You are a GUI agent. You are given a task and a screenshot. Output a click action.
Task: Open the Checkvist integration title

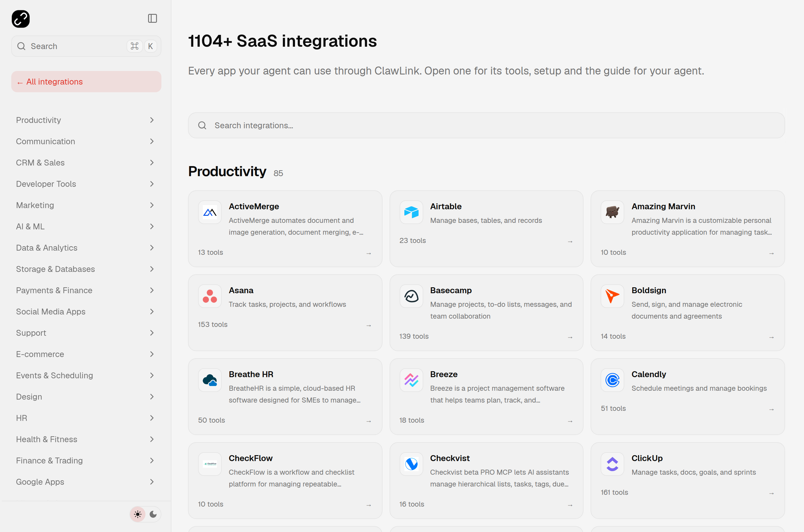tap(450, 458)
